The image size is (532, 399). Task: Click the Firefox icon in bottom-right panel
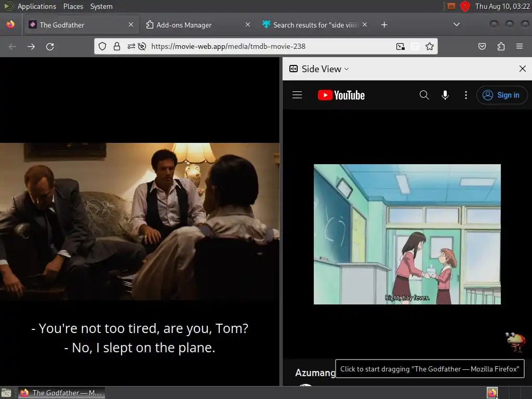tap(492, 393)
